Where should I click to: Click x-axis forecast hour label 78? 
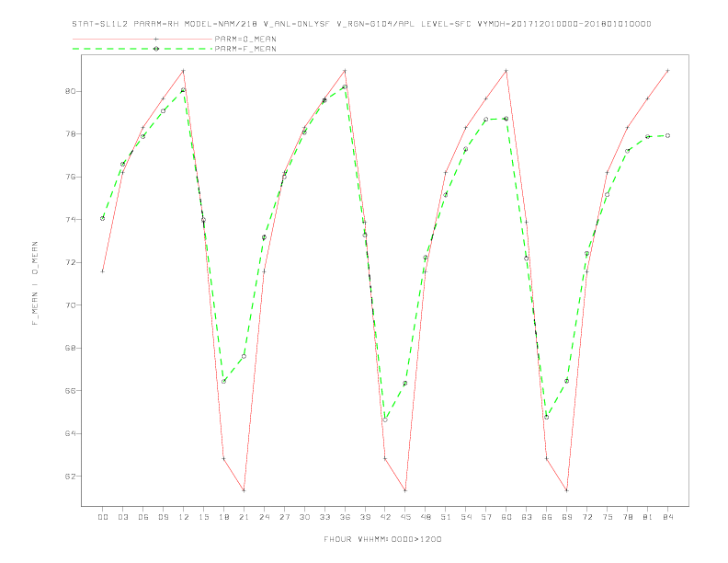(x=628, y=517)
